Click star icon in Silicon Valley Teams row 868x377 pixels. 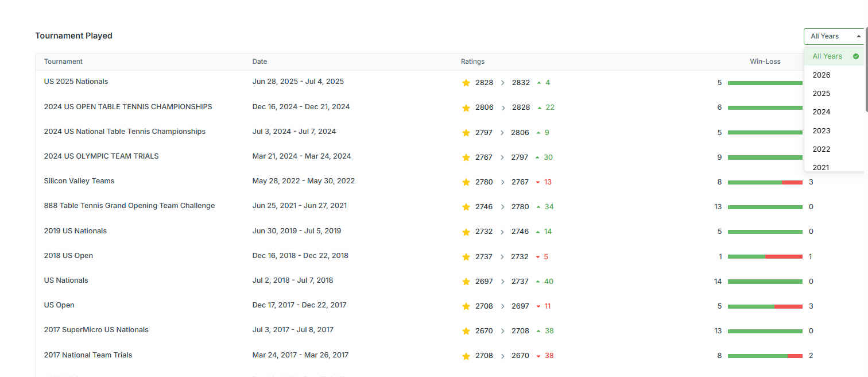point(466,182)
